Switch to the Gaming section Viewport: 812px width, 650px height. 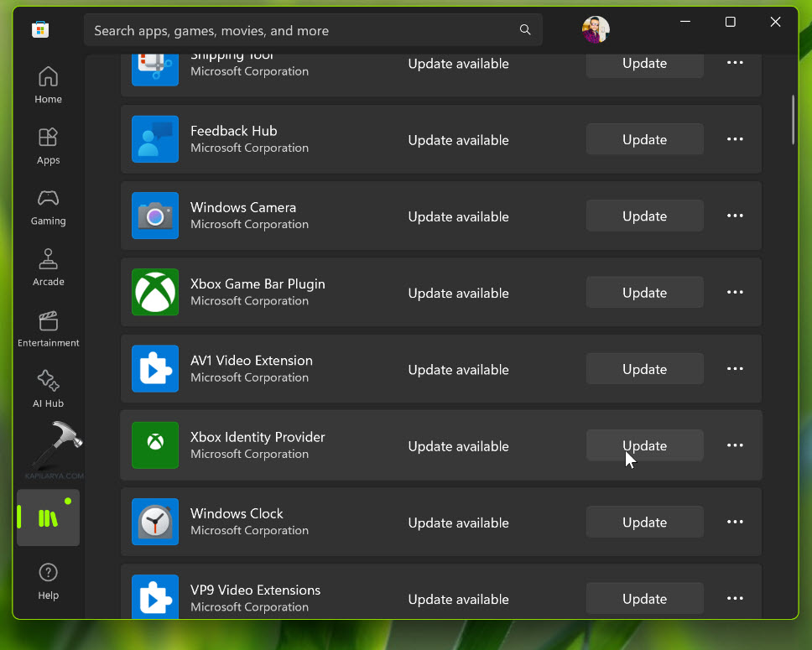pyautogui.click(x=48, y=206)
